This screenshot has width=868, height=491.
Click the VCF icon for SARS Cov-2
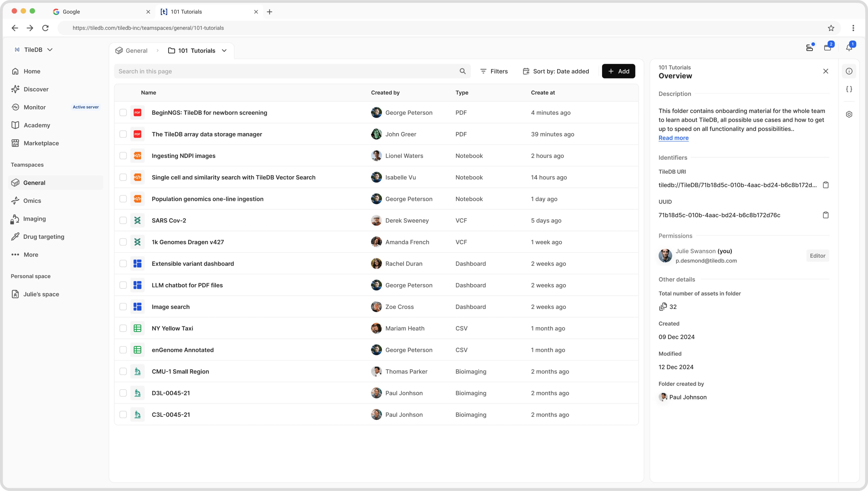pyautogui.click(x=137, y=220)
